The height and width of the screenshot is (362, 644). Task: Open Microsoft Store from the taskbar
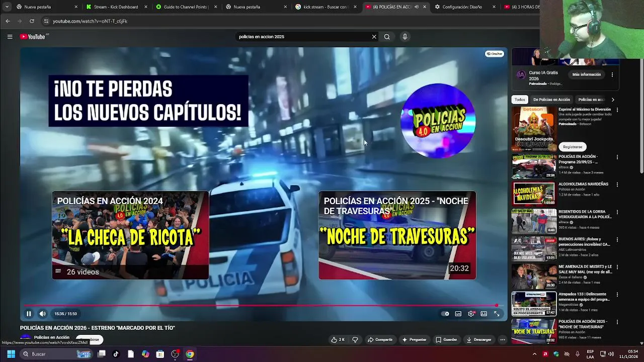160,354
